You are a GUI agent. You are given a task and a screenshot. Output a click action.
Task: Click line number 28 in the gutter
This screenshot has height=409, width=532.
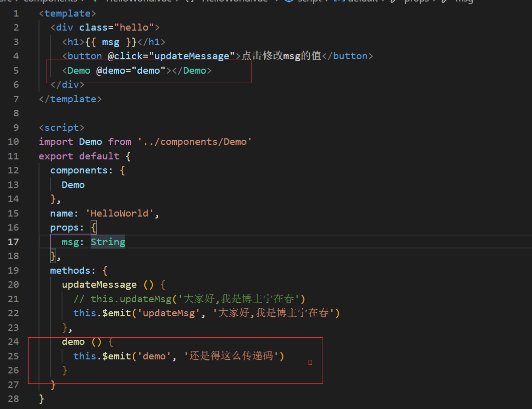tap(13, 398)
